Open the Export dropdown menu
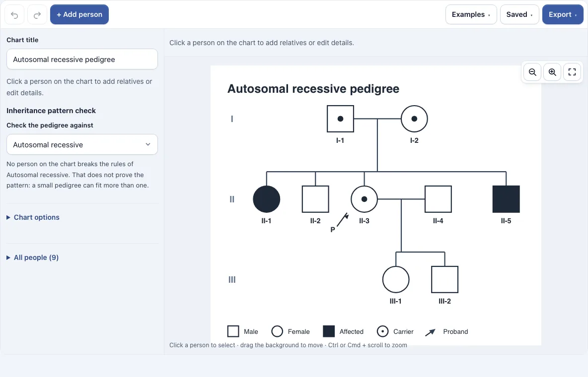The width and height of the screenshot is (588, 377). 563,14
